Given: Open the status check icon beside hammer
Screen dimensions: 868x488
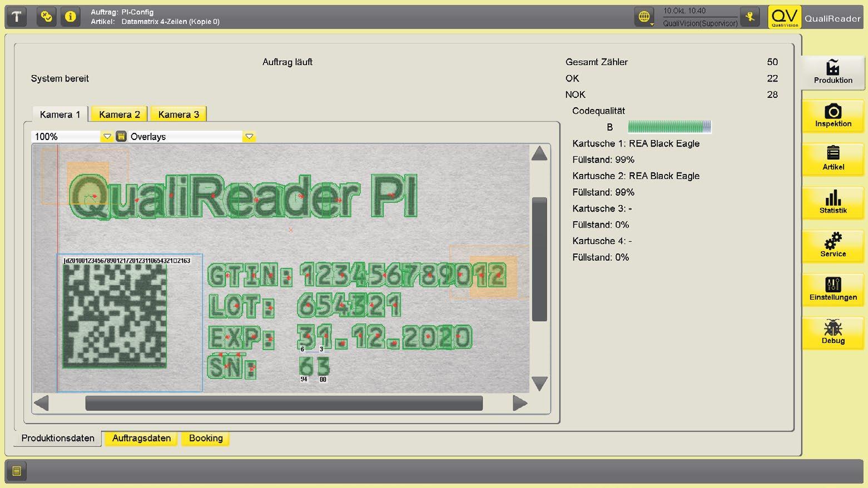Looking at the screenshot, I should [x=47, y=17].
